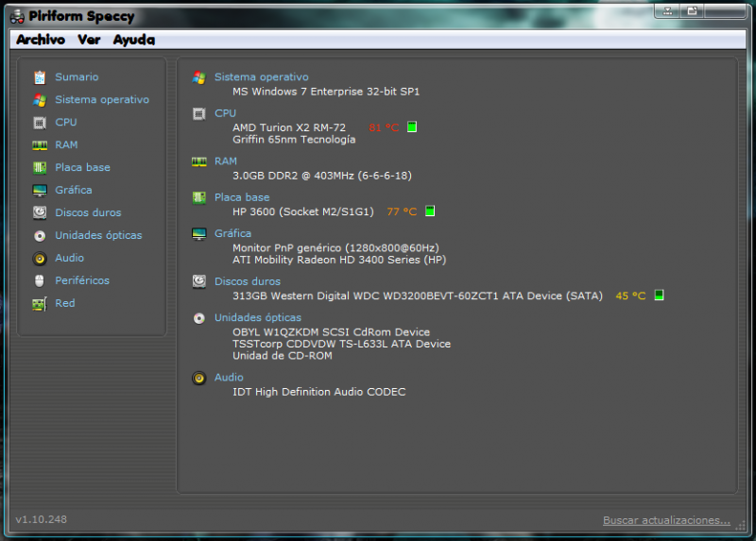Image resolution: width=756 pixels, height=541 pixels.
Task: Click the ATI Mobility Radeon HD 3400 text
Action: point(339,260)
